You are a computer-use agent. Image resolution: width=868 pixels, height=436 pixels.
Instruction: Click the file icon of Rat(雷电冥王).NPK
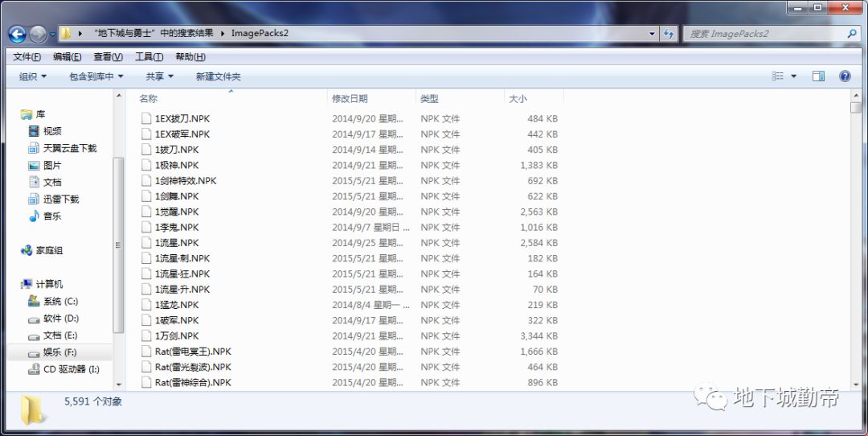click(146, 352)
